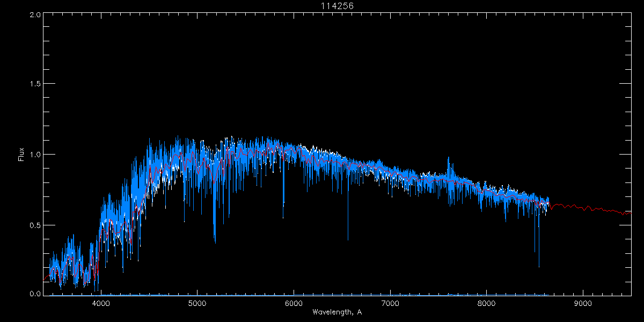644x322 pixels.
Task: Click the 1.0 y-axis tick label
Action: 35,155
